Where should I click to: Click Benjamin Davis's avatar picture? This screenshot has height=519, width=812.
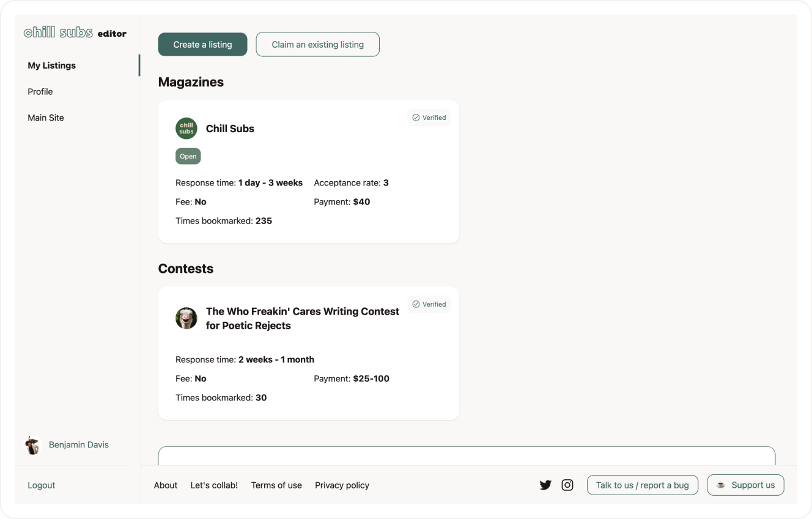pyautogui.click(x=32, y=445)
